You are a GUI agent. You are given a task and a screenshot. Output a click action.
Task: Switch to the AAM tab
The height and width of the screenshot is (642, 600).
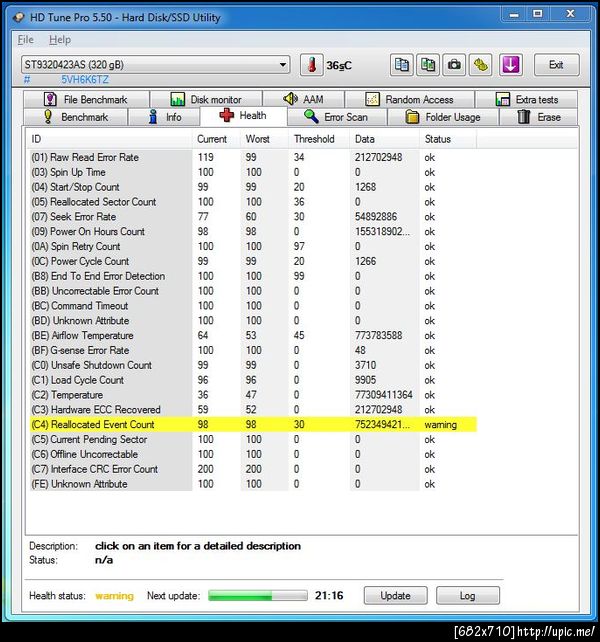303,99
